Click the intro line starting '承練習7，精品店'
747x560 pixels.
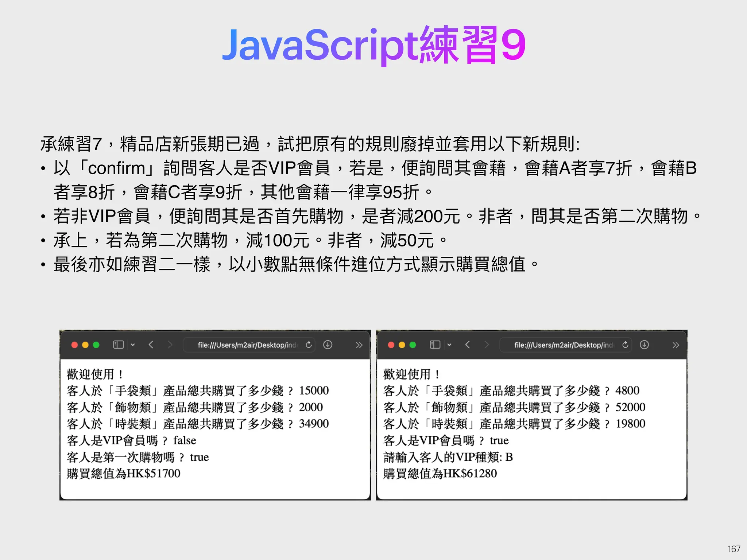pos(310,144)
